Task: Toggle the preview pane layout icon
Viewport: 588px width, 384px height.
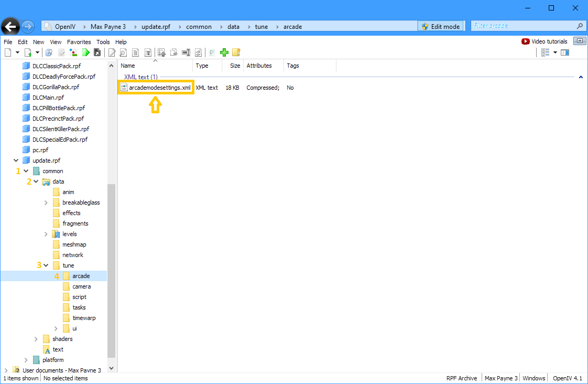Action: (565, 52)
